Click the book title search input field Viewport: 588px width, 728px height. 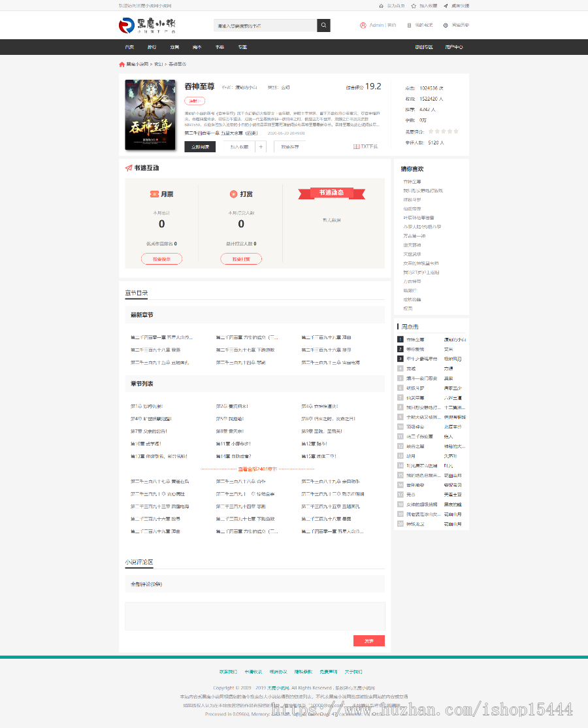pos(265,25)
